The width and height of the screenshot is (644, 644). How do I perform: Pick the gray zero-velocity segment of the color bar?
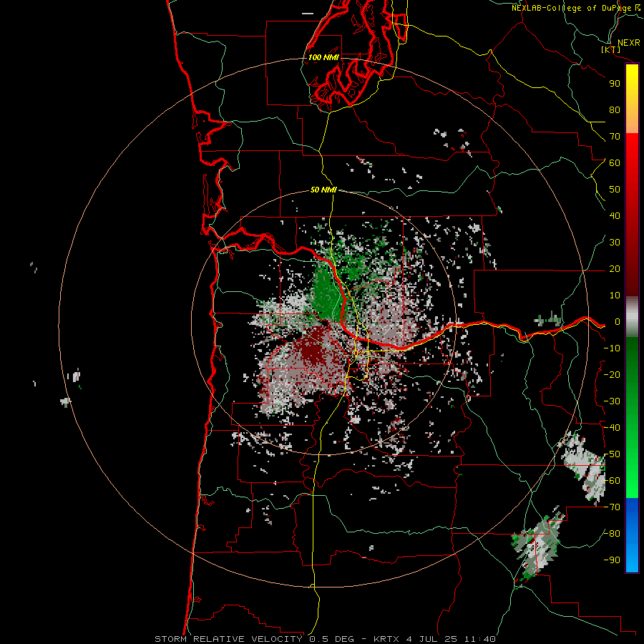click(632, 317)
